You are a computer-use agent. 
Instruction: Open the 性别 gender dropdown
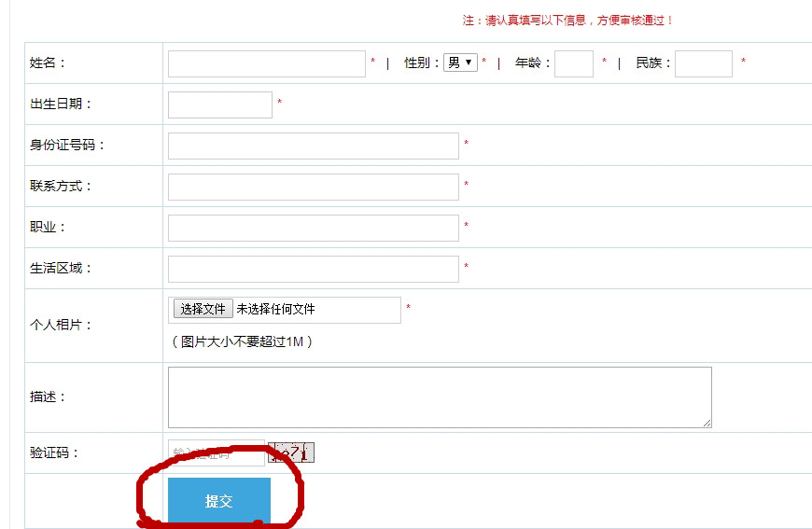(x=460, y=63)
